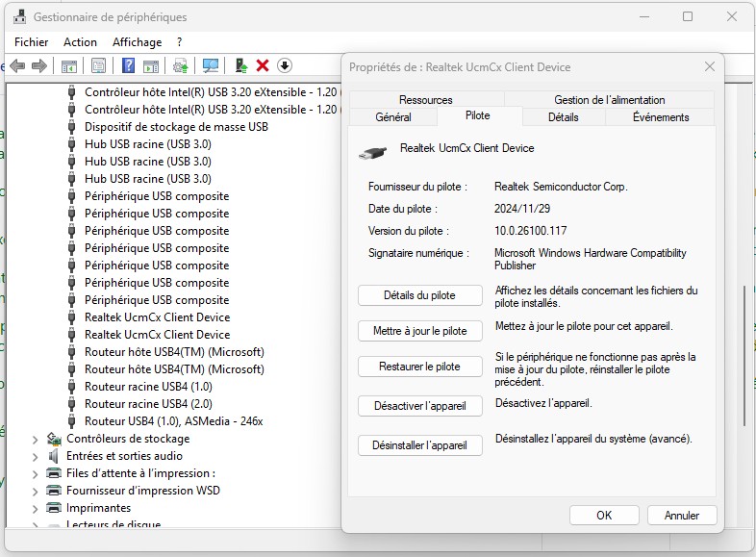The image size is (756, 557).
Task: Expand Entrées et sorties audio node
Action: pos(36,456)
